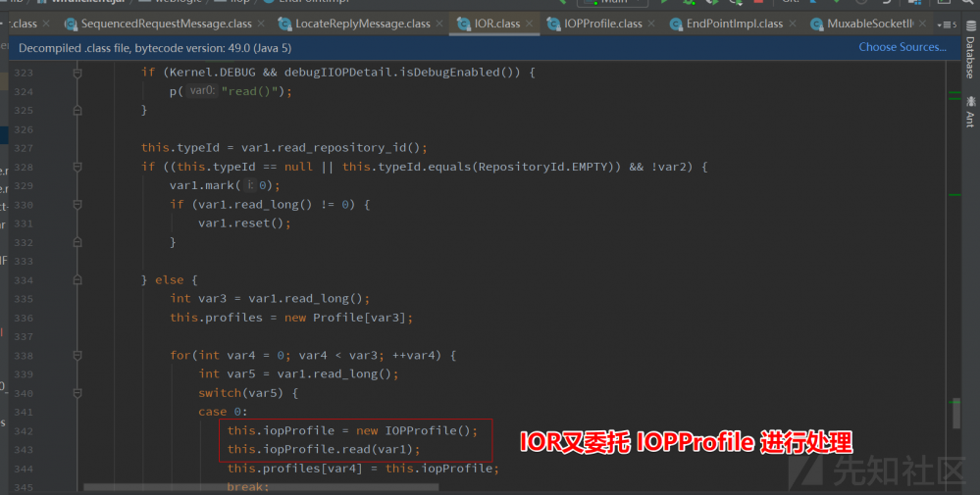Click 'int var3 = var1.read_long()' line
Screen dimensions: 980x495
pyautogui.click(x=270, y=299)
